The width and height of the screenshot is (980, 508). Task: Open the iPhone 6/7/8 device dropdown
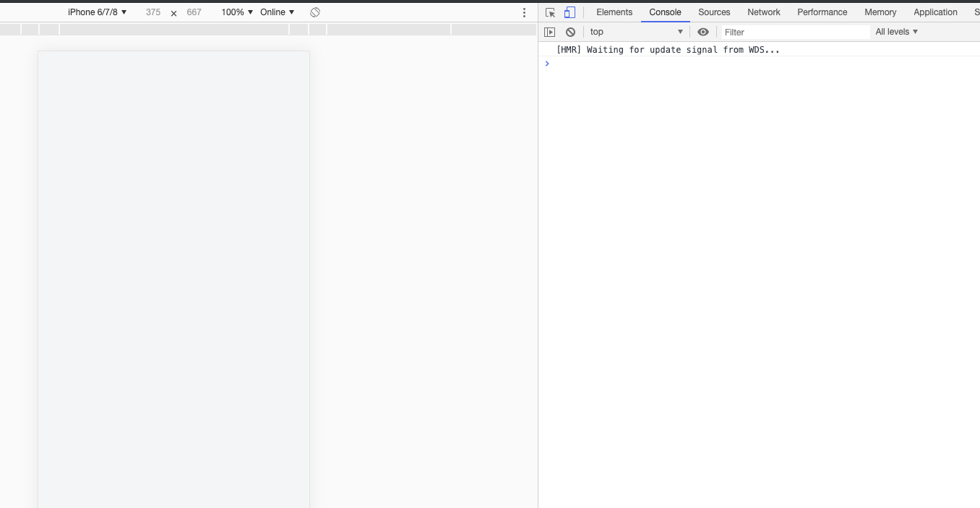click(98, 12)
